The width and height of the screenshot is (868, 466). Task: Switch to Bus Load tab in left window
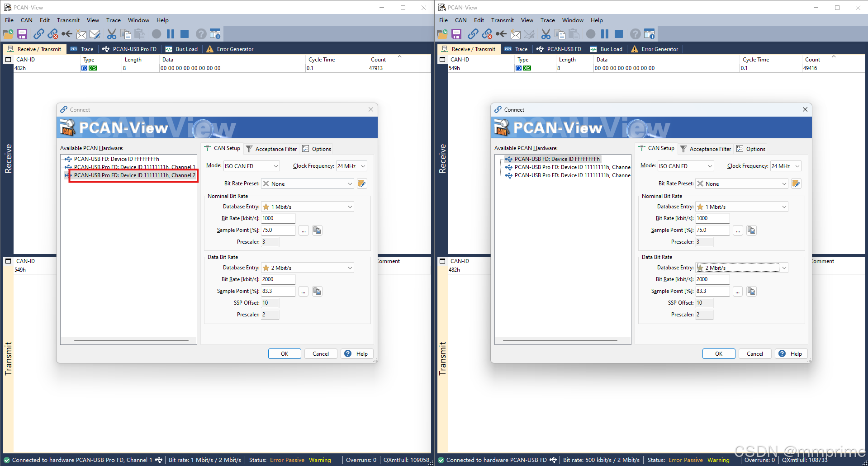coord(181,49)
